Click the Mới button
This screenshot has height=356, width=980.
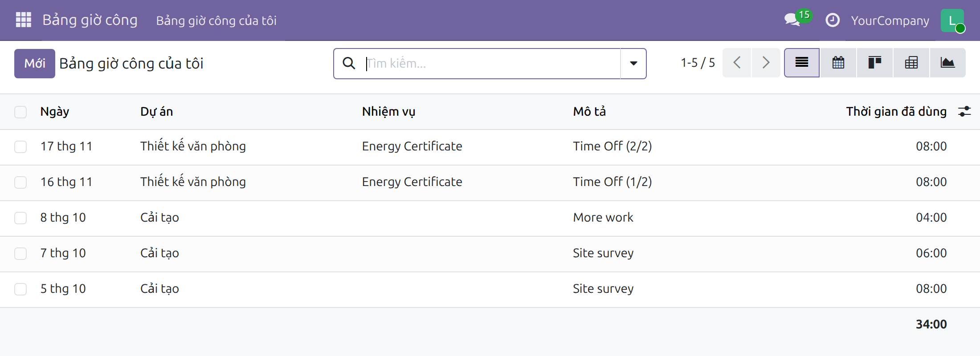click(x=35, y=64)
